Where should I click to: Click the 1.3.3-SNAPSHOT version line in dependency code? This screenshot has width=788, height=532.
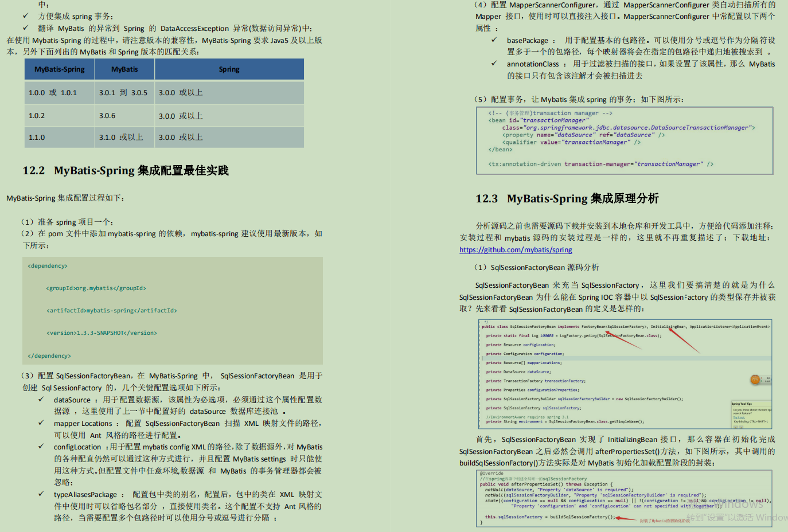(102, 333)
